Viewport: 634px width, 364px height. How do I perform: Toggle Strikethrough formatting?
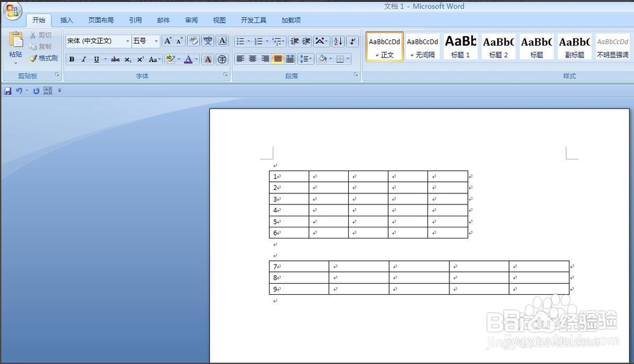115,59
